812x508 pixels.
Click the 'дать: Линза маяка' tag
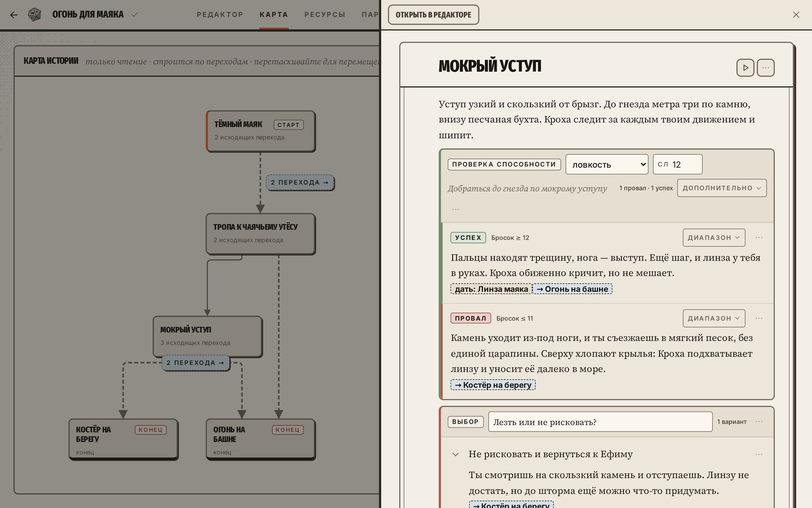[491, 289]
